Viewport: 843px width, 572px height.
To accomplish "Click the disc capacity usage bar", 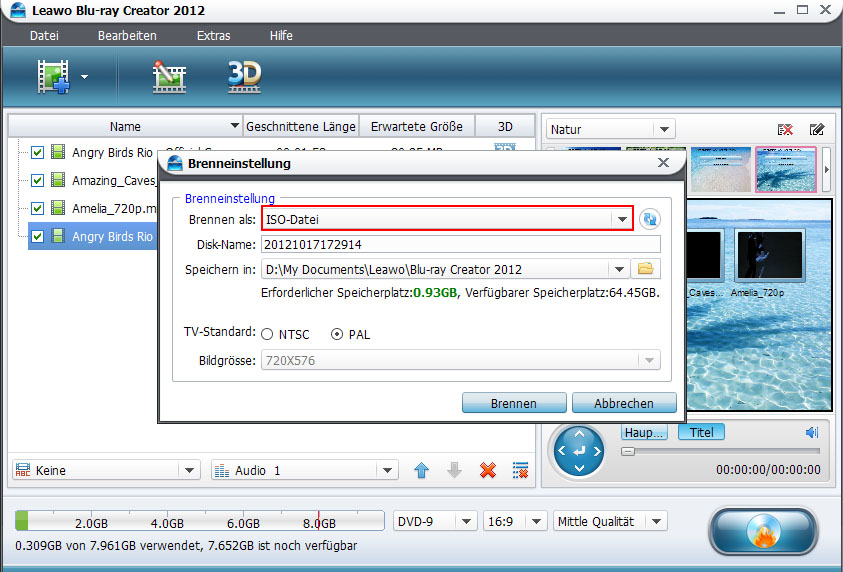I will [x=199, y=521].
